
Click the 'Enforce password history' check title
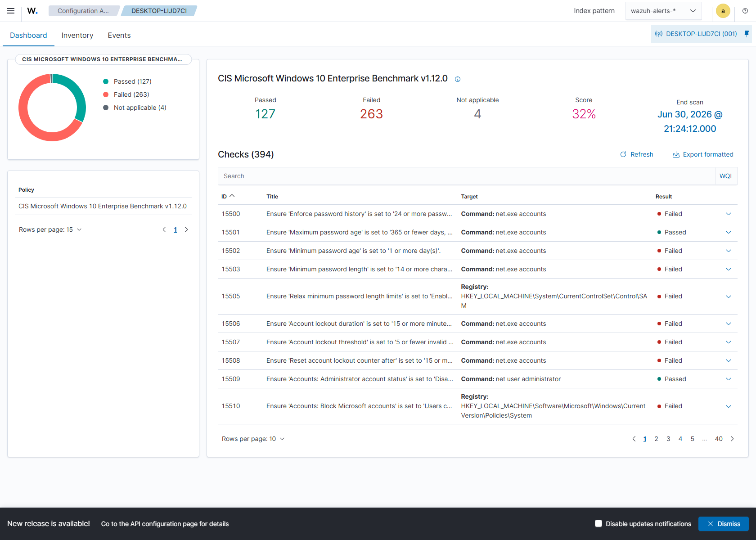359,214
